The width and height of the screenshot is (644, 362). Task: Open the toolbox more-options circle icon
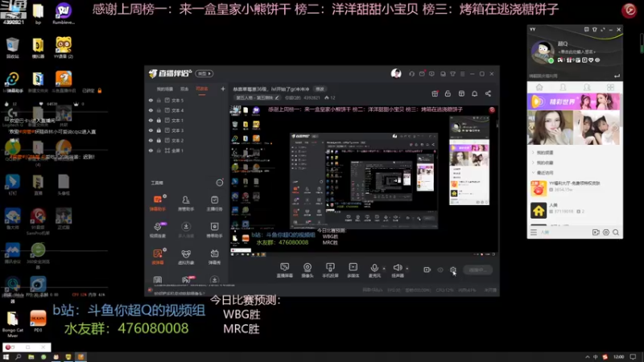pyautogui.click(x=220, y=183)
